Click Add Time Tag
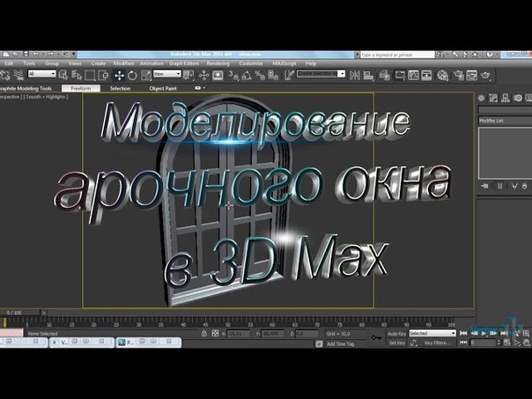This screenshot has width=532, height=399. coord(340,344)
